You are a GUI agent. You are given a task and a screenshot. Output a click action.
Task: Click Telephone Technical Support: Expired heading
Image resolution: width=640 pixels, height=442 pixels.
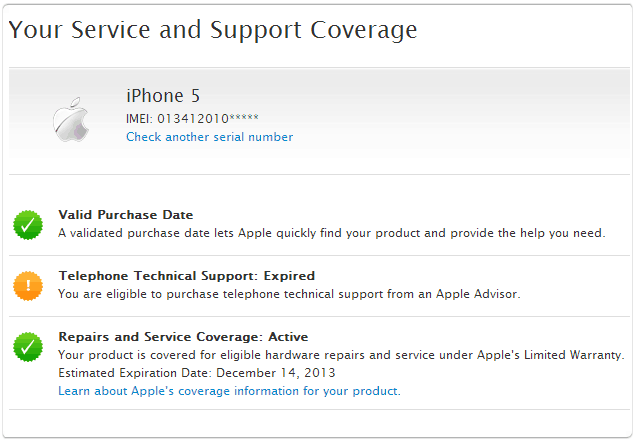(186, 276)
